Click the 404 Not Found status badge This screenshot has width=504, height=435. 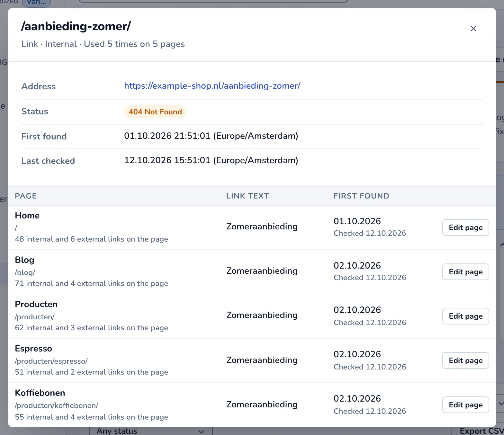point(155,112)
